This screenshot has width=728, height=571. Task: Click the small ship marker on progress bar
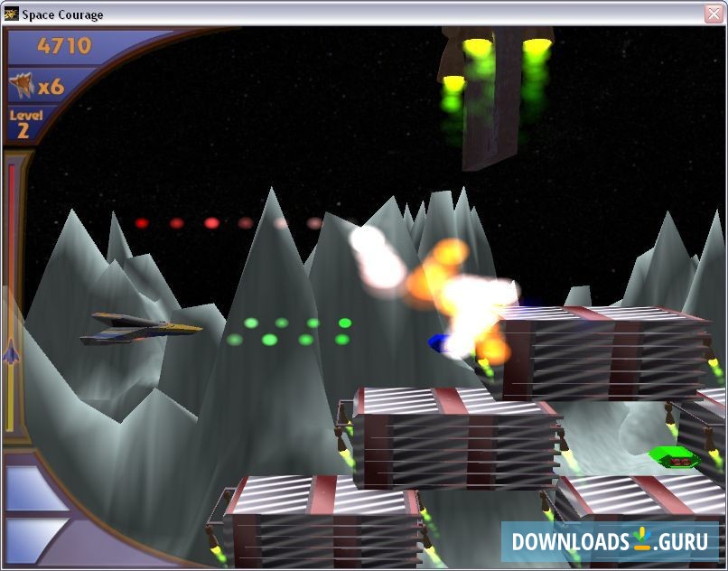pos(11,351)
